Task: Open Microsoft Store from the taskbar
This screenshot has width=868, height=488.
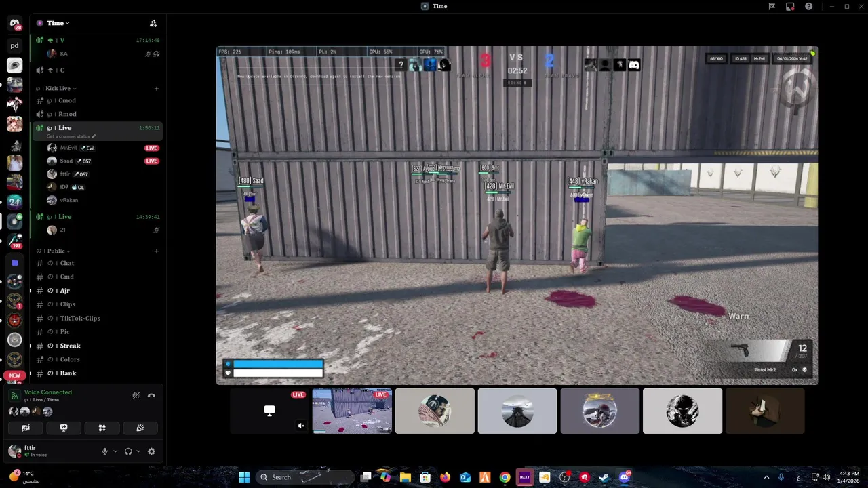Action: (x=425, y=477)
